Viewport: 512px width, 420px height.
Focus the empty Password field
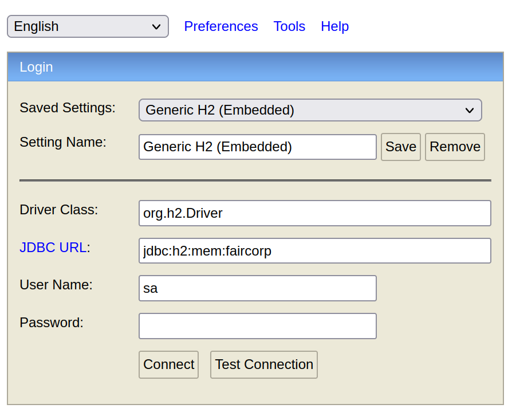(x=258, y=326)
